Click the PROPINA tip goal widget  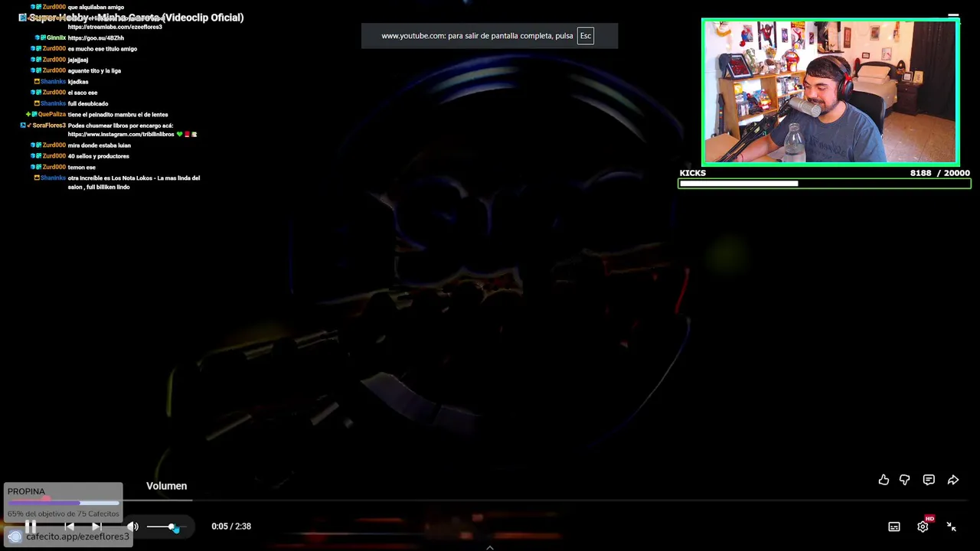click(x=63, y=501)
